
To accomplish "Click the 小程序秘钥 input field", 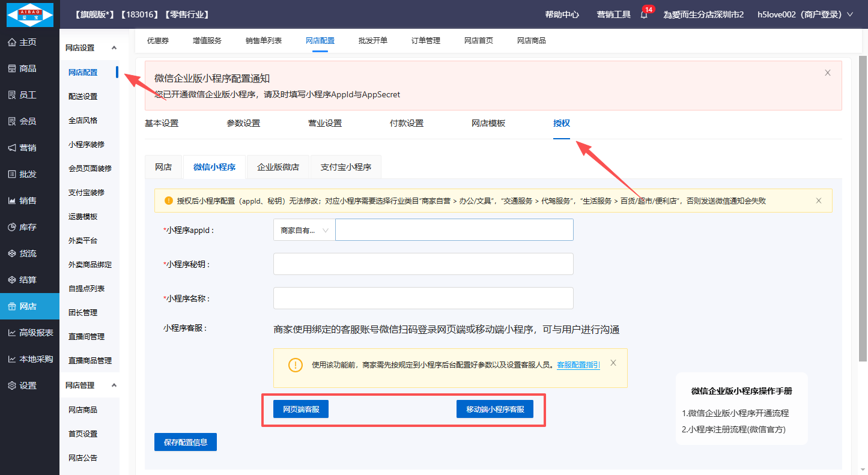I will [x=423, y=264].
